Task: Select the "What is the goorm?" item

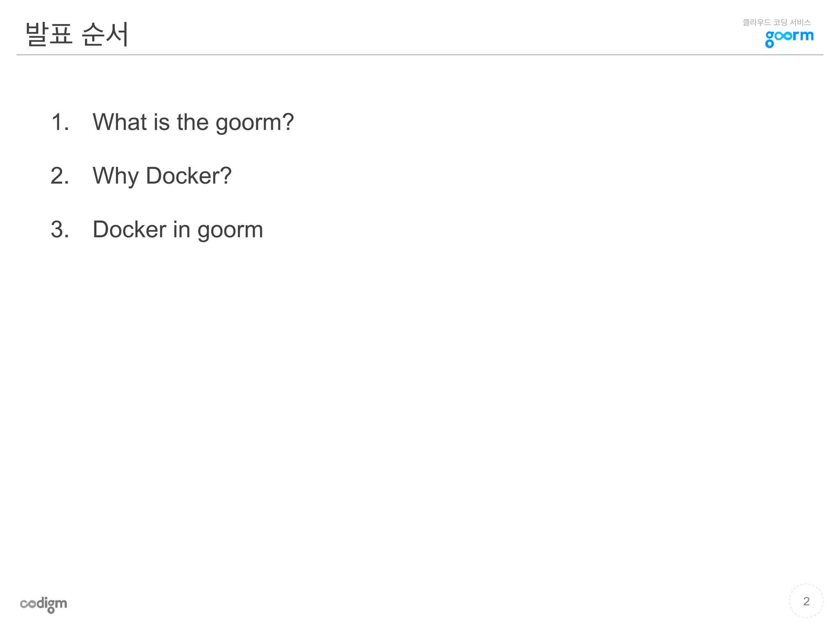Action: coord(193,122)
